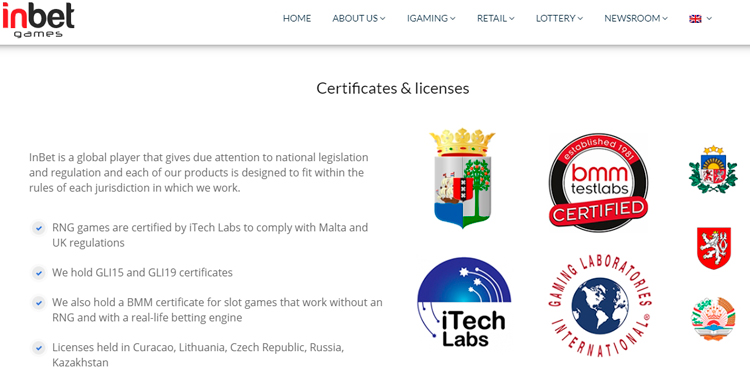Open the RETAIL menu
750x378 pixels.
tap(496, 19)
